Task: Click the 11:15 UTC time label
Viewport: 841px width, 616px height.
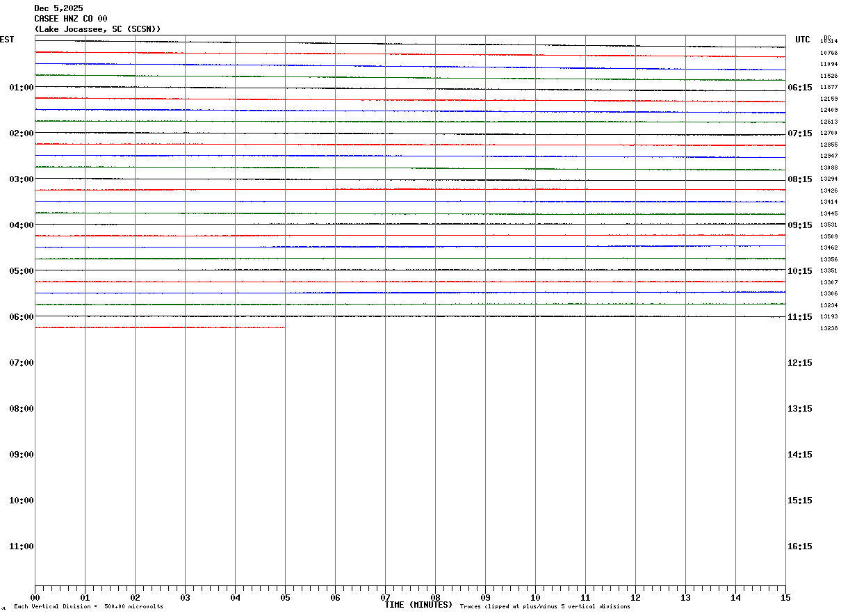Action: pos(800,317)
